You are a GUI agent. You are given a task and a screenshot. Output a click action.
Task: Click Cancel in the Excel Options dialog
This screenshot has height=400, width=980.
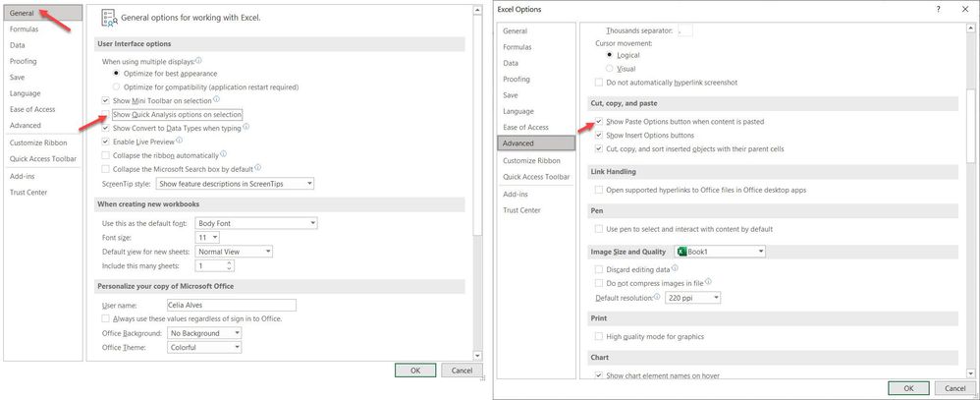(x=955, y=388)
